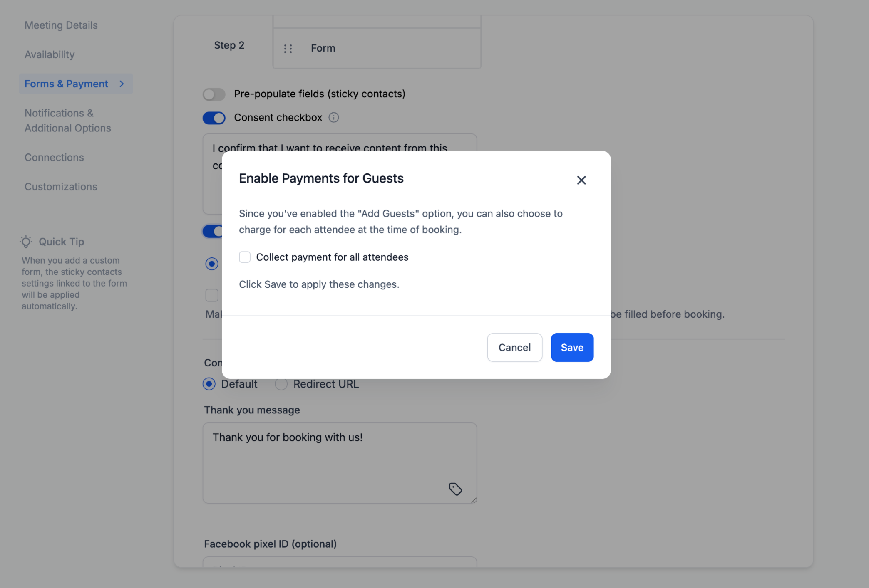The height and width of the screenshot is (588, 869).
Task: Switch to the Connections section
Action: click(54, 158)
